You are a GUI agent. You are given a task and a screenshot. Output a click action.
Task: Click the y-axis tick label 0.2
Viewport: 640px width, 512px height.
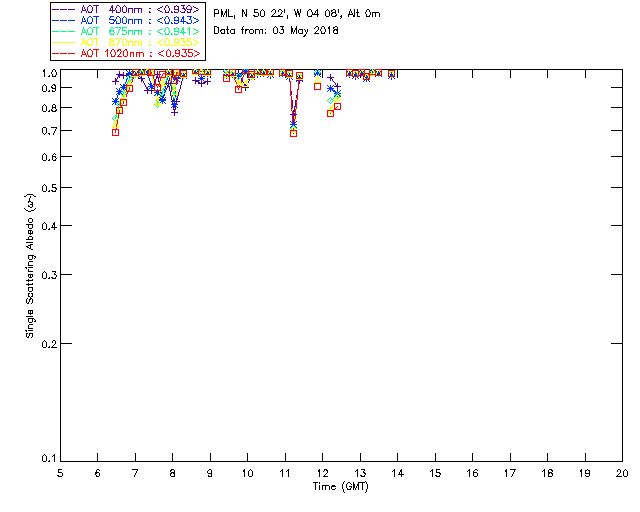[x=48, y=343]
